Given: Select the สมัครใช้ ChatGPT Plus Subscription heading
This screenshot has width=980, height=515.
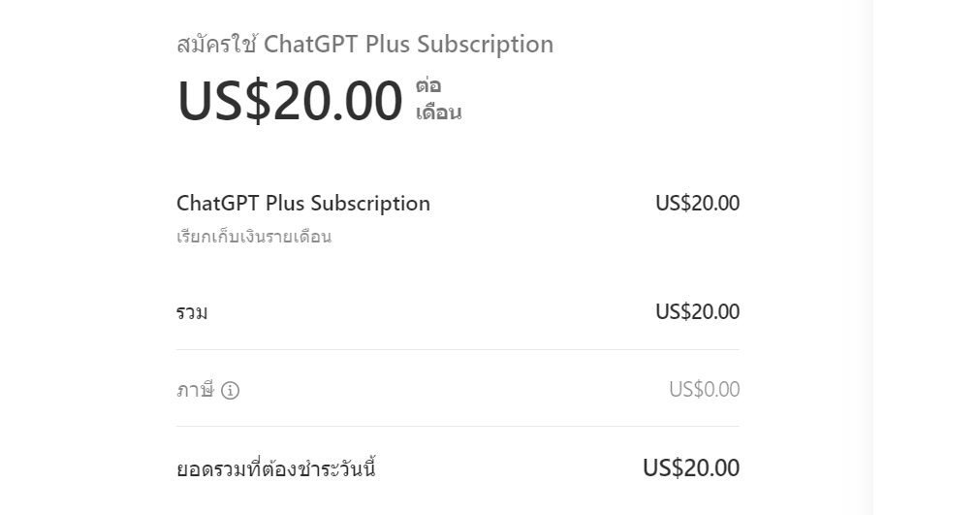Looking at the screenshot, I should pos(365,45).
